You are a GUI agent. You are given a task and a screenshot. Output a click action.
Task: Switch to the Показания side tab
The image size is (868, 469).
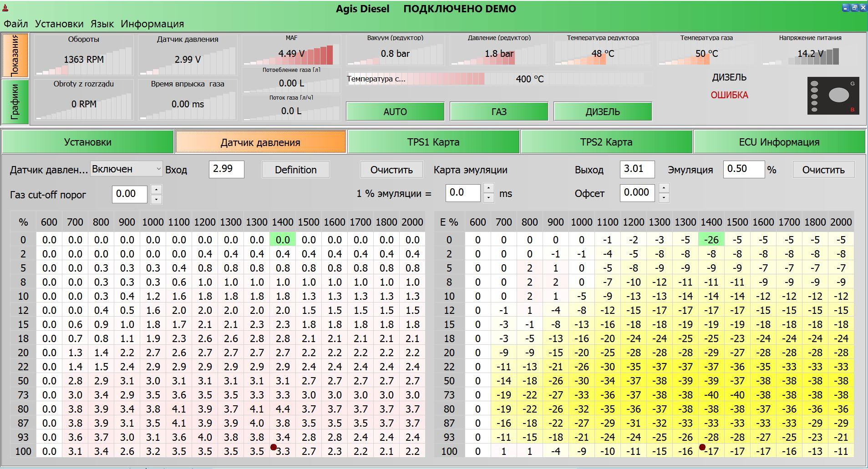click(x=15, y=55)
